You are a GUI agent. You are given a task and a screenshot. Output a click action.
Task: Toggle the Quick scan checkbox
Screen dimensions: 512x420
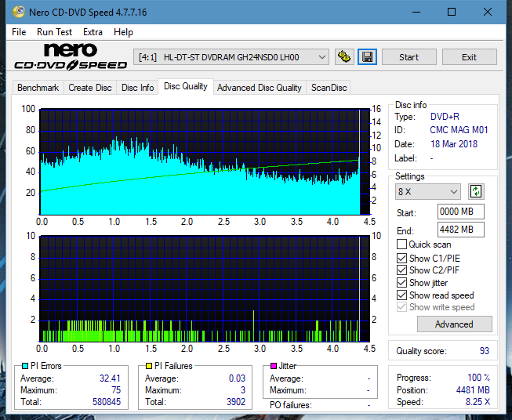point(401,244)
